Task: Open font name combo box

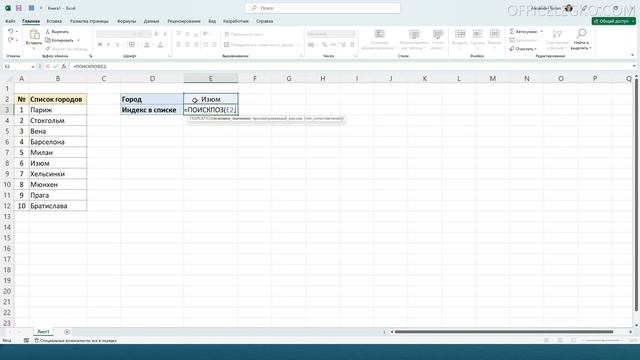Action: pyautogui.click(x=116, y=34)
